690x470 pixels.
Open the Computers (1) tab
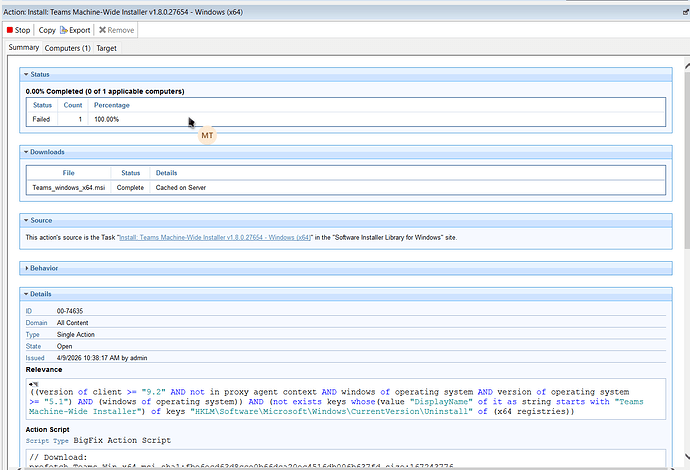coord(67,48)
